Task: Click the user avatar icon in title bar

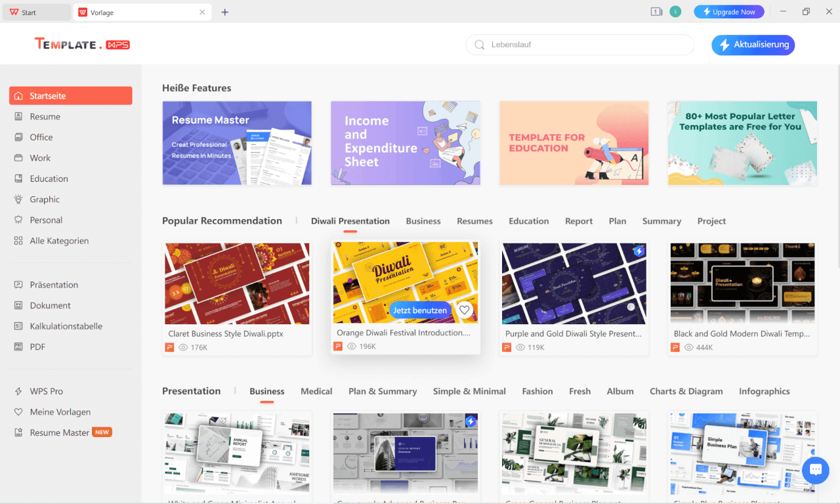Action: coord(675,12)
